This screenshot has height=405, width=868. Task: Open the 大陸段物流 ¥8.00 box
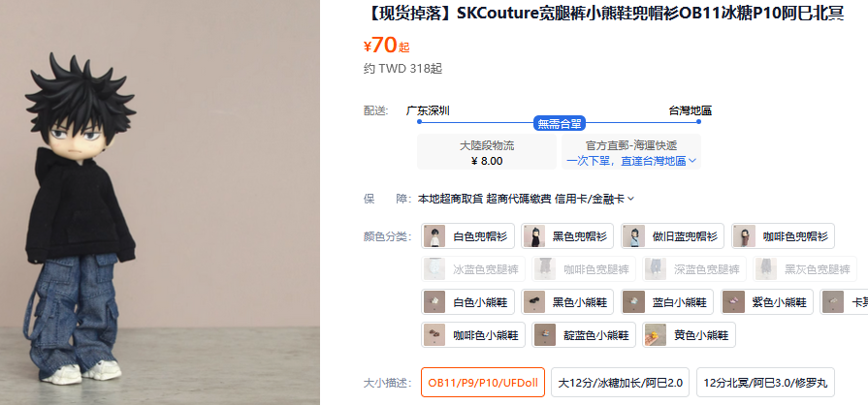pyautogui.click(x=487, y=151)
